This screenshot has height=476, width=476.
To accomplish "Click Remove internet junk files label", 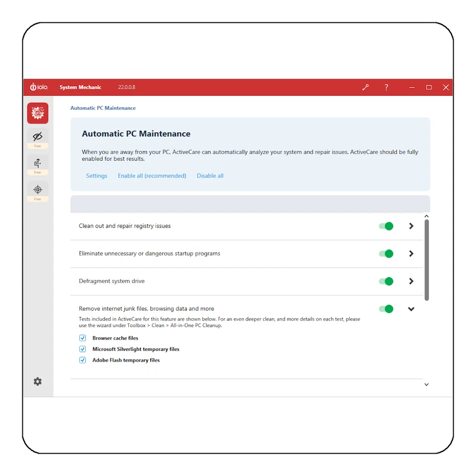I will coord(146,309).
